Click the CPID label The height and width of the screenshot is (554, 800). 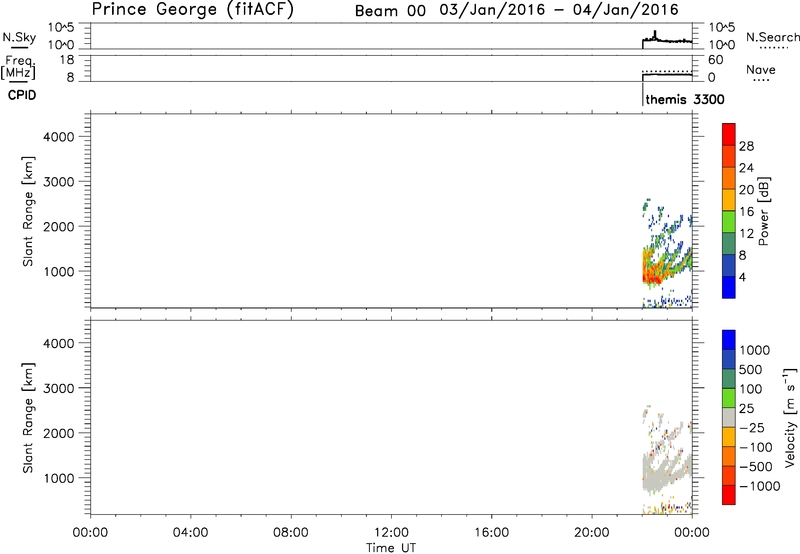pyautogui.click(x=22, y=95)
